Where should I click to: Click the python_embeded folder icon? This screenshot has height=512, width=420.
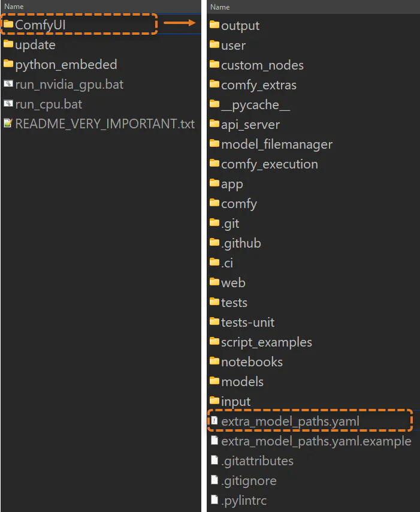point(8,64)
